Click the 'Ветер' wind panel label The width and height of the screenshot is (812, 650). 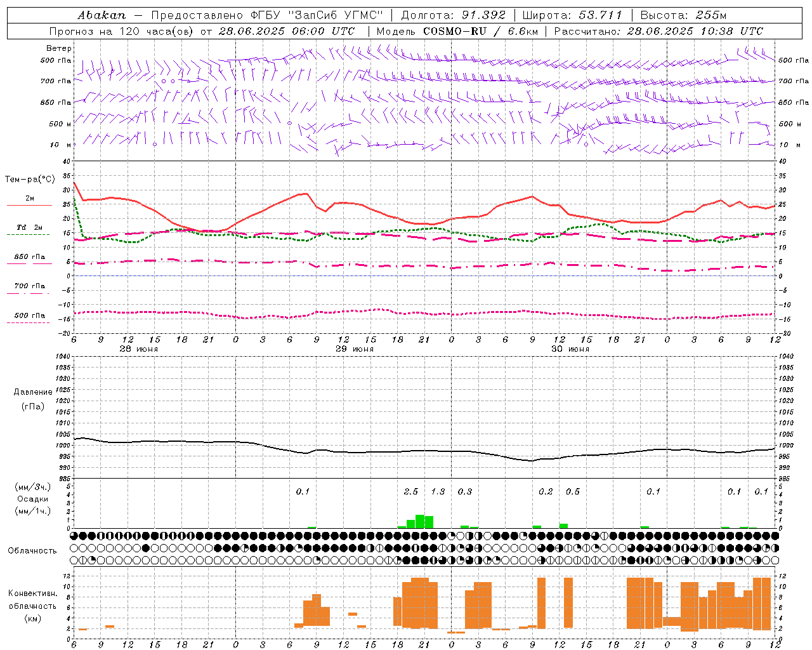(59, 48)
